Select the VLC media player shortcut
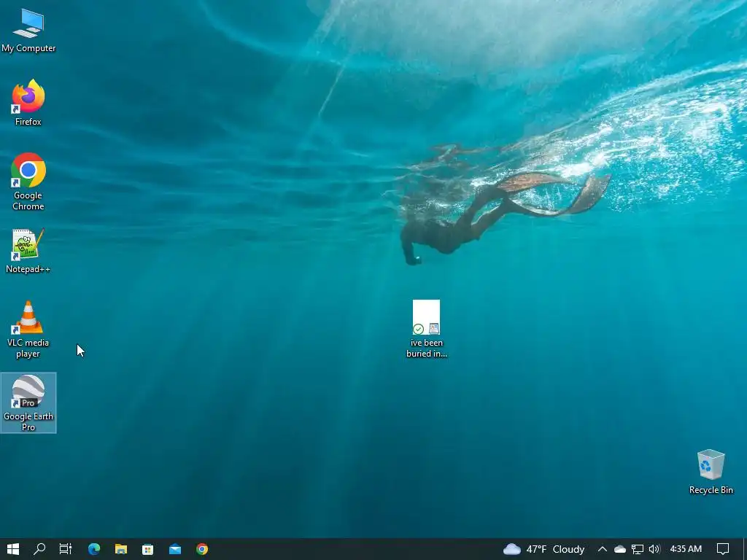The height and width of the screenshot is (560, 747). click(x=28, y=329)
